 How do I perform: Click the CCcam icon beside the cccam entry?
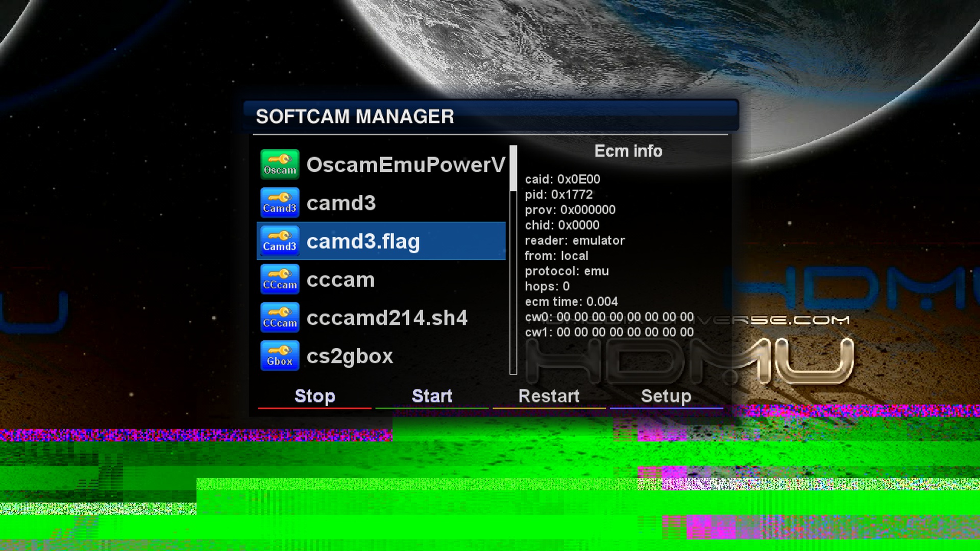coord(280,279)
